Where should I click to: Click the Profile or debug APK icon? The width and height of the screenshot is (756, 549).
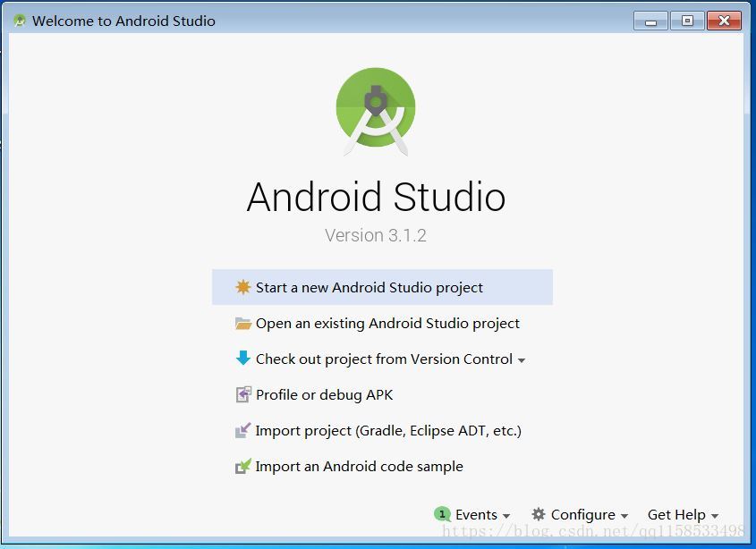(243, 394)
